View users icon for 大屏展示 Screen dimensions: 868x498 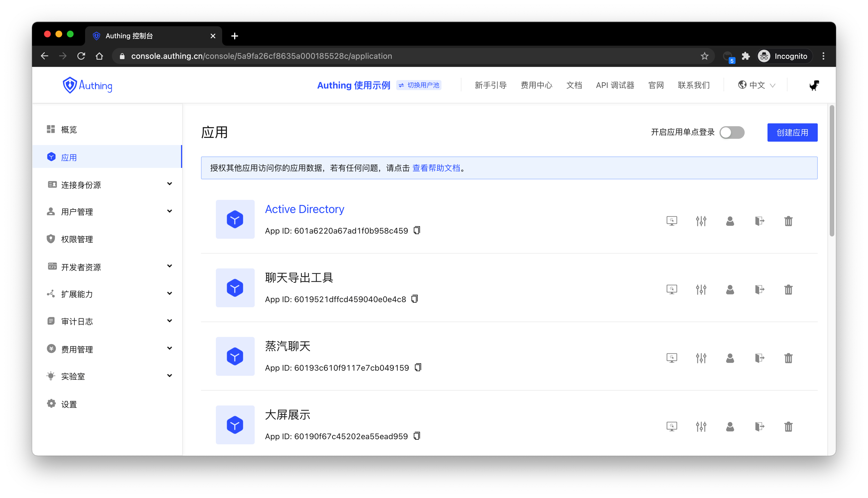(x=730, y=427)
